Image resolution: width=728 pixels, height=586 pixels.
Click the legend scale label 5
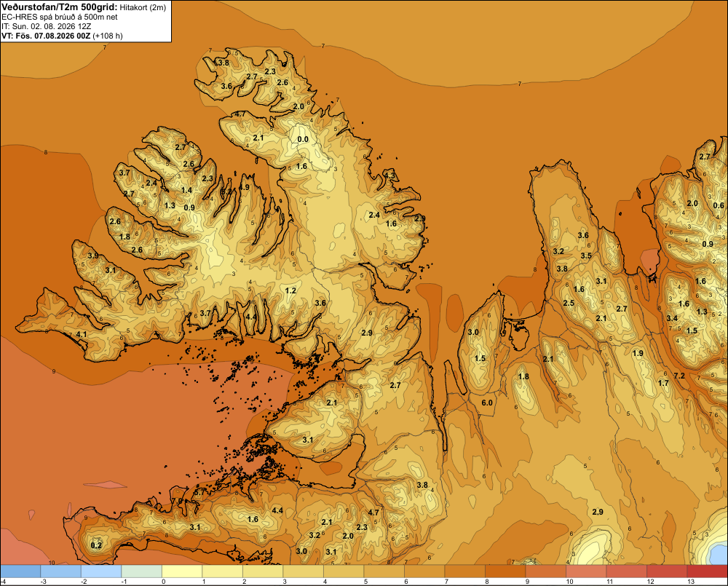coord(365,582)
